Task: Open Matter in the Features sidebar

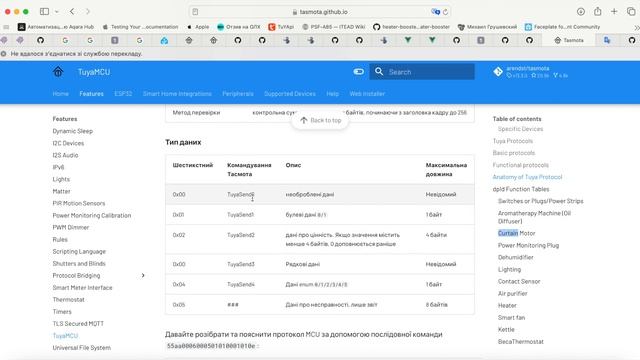Action: (61, 191)
